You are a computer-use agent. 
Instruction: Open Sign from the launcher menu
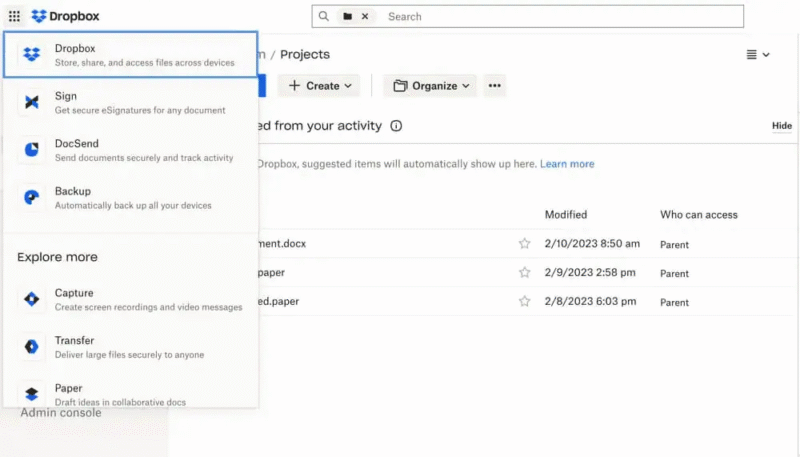pyautogui.click(x=131, y=103)
